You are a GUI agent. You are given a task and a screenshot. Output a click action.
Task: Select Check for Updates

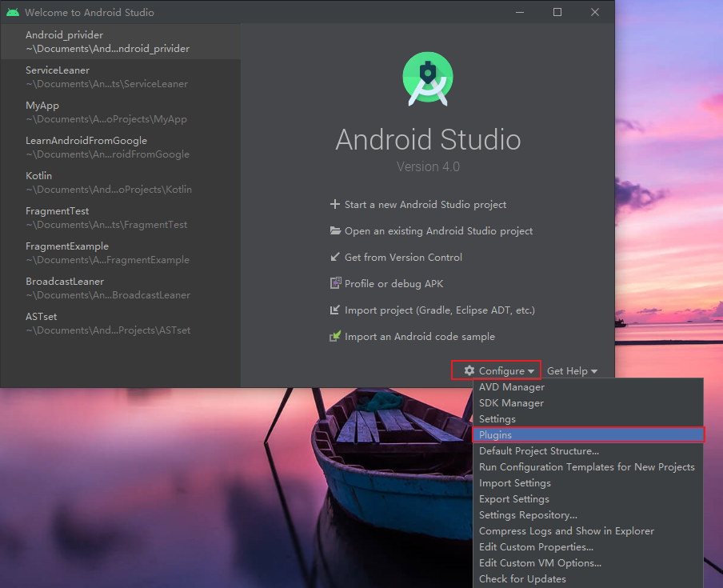pos(589,578)
